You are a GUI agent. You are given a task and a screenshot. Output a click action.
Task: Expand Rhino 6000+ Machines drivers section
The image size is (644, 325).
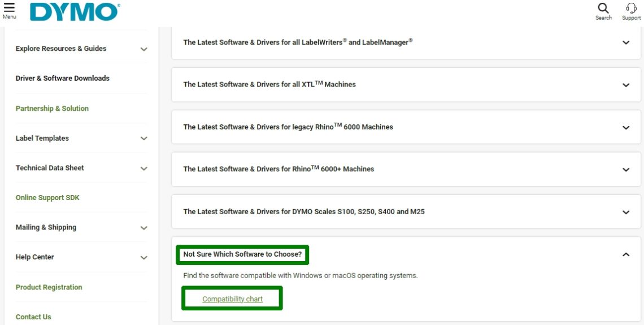pos(625,170)
